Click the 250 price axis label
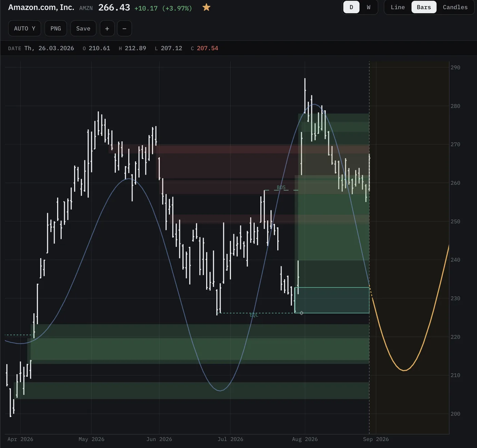 coord(455,221)
